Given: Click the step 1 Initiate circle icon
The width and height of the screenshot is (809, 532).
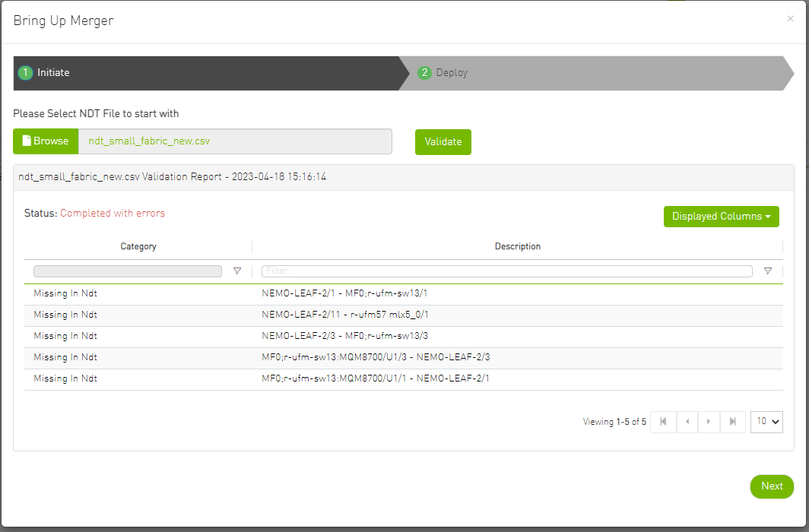Looking at the screenshot, I should click(25, 73).
